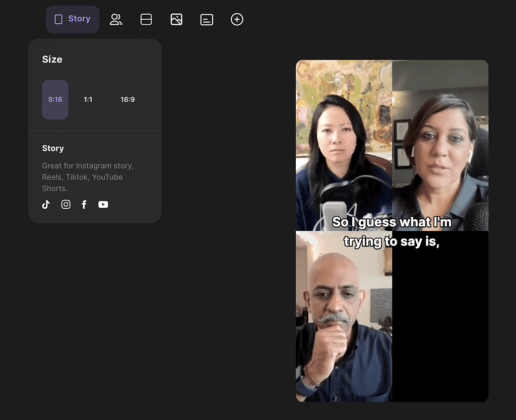Click the add plus circle icon
This screenshot has width=516, height=420.
coord(237,20)
